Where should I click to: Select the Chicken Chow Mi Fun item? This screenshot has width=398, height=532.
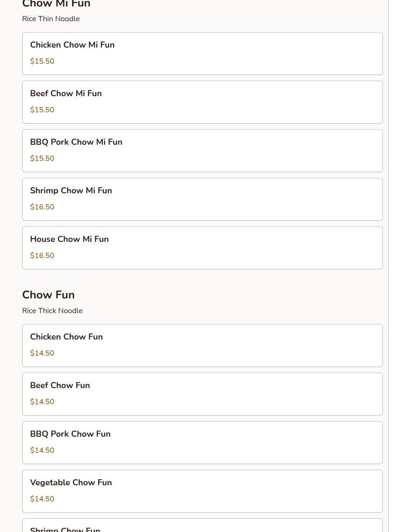[202, 54]
